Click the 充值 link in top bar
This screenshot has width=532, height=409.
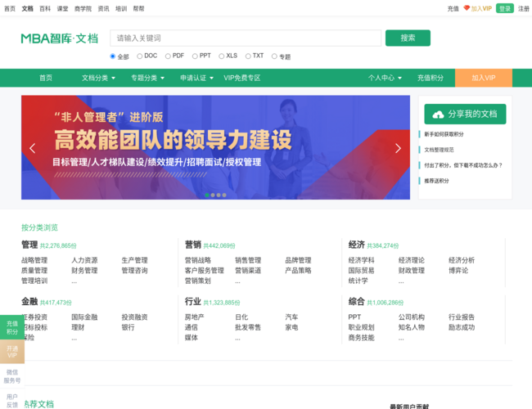click(x=453, y=8)
